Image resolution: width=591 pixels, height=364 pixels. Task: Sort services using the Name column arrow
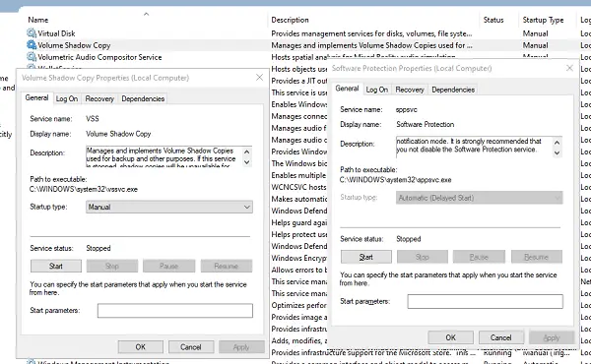coord(146,14)
